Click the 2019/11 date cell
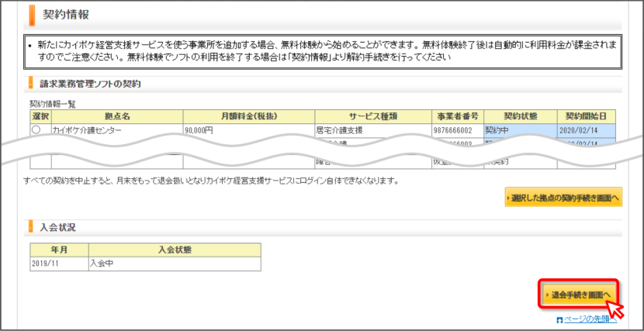 point(59,264)
